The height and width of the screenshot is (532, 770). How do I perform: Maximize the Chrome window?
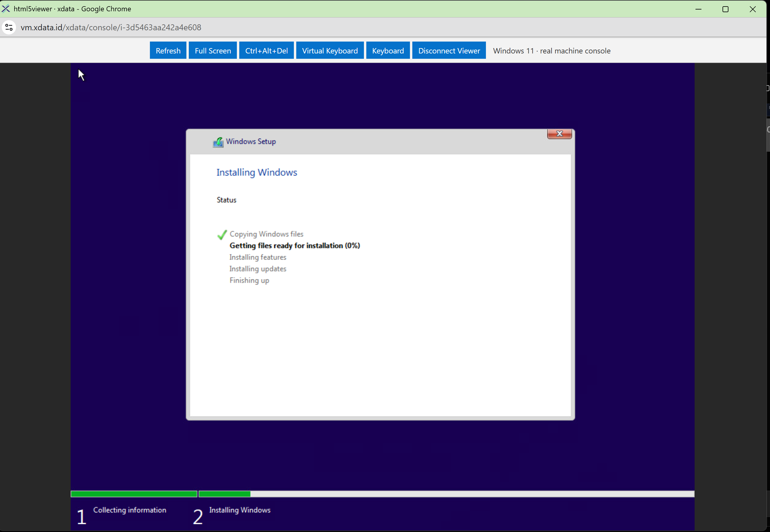(x=725, y=9)
